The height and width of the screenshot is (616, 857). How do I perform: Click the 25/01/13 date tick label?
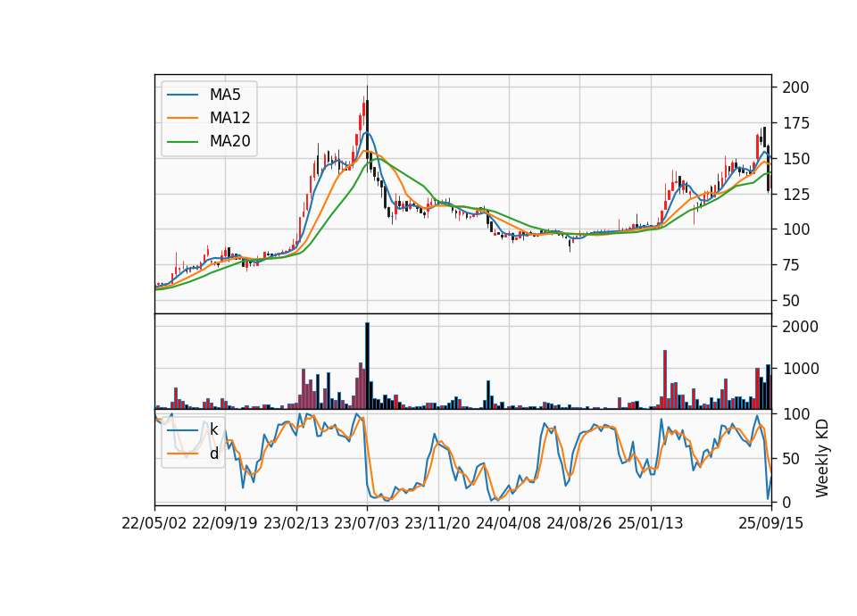click(x=651, y=524)
